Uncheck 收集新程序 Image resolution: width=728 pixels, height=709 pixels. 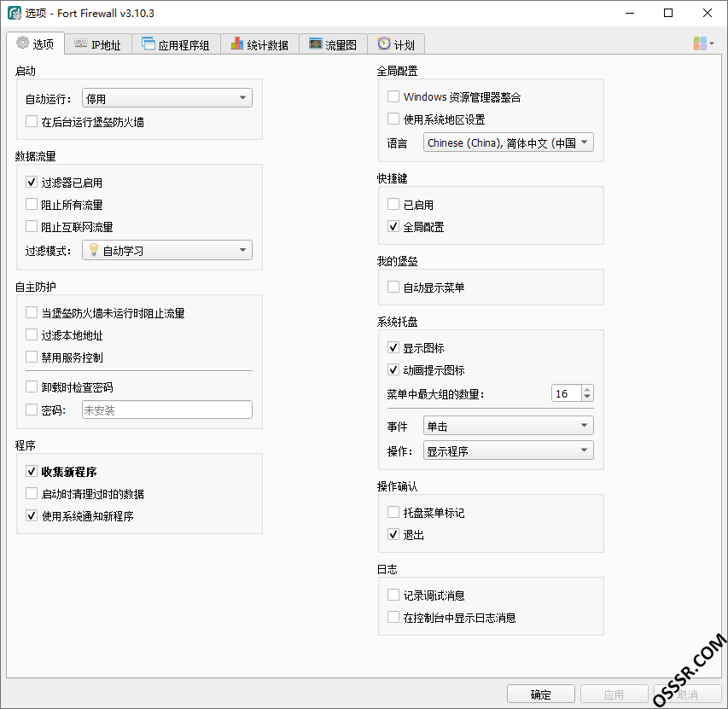(x=32, y=472)
